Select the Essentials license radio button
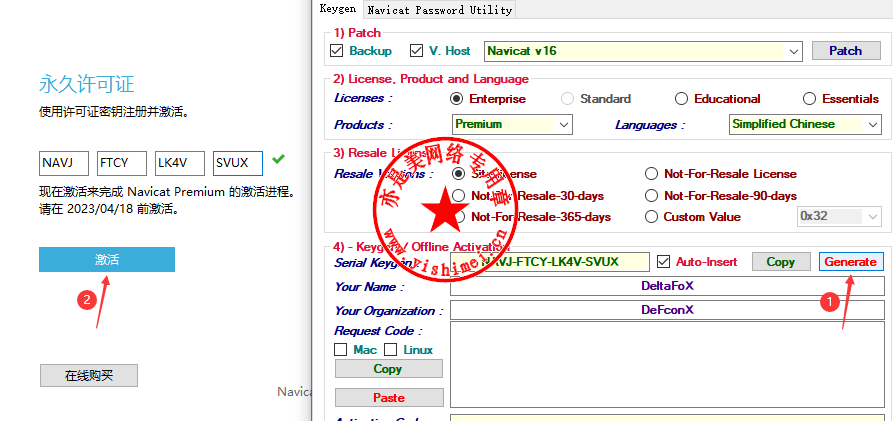The width and height of the screenshot is (893, 421). (809, 99)
